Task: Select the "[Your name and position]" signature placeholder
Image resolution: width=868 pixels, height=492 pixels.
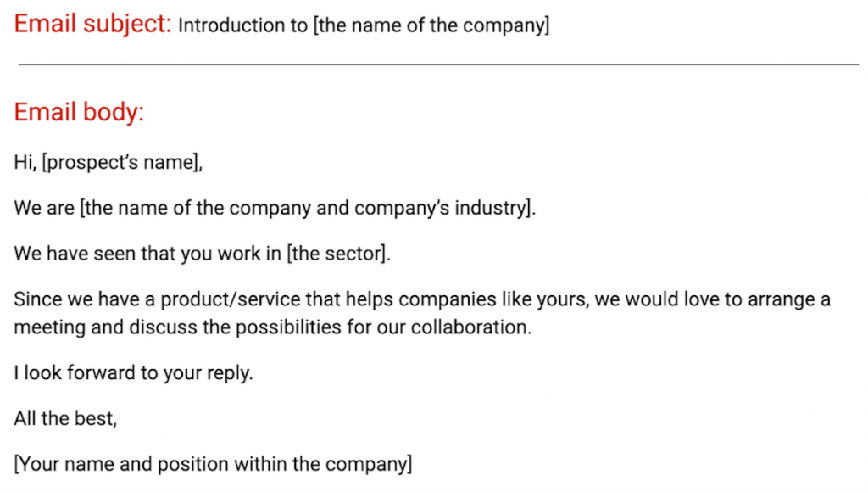Action: (x=213, y=465)
